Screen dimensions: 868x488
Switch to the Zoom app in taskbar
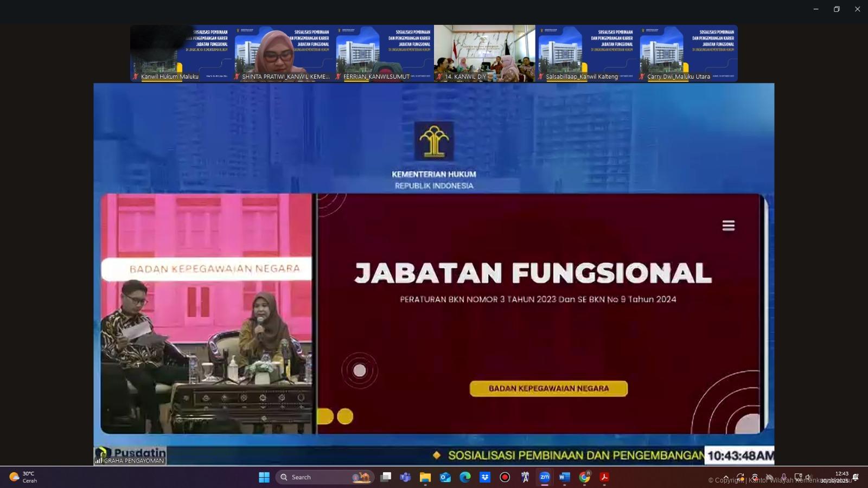click(545, 477)
